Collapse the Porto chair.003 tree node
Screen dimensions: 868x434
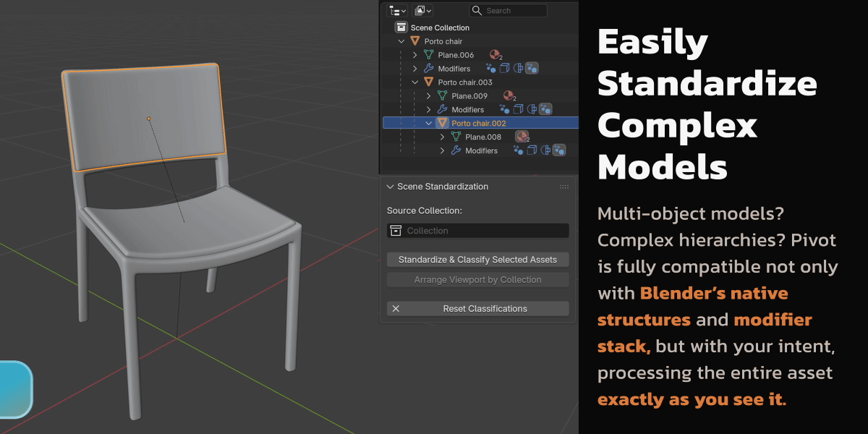tap(415, 82)
